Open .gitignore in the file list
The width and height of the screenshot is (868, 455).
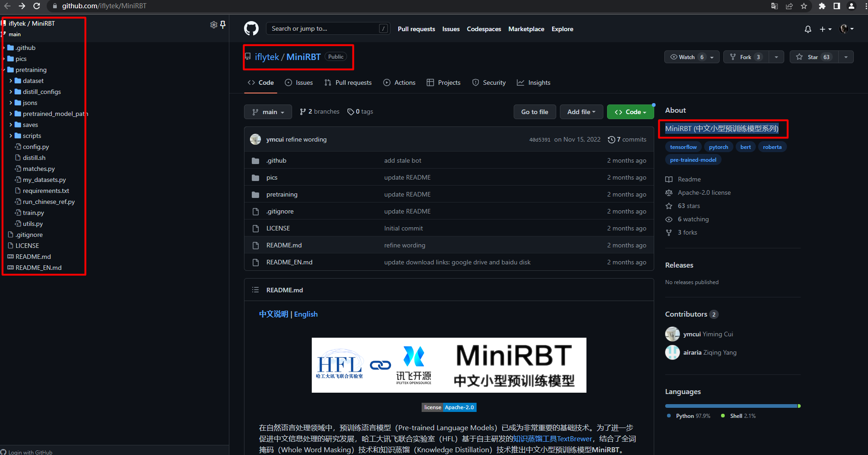click(280, 211)
